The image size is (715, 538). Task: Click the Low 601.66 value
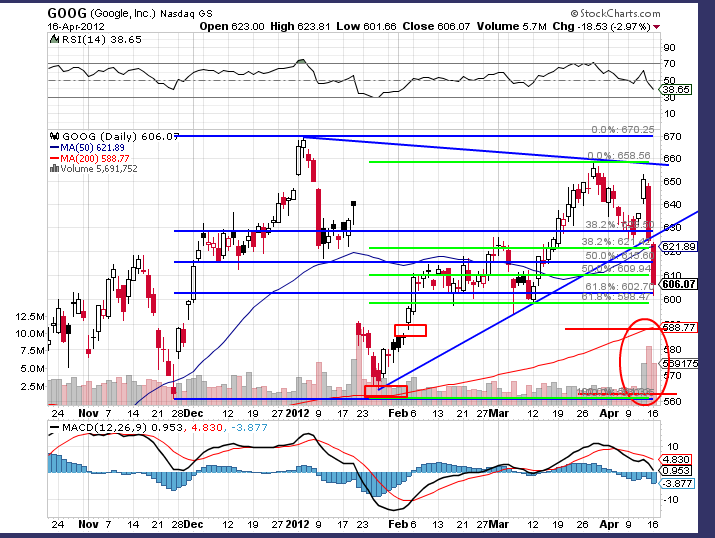(367, 26)
